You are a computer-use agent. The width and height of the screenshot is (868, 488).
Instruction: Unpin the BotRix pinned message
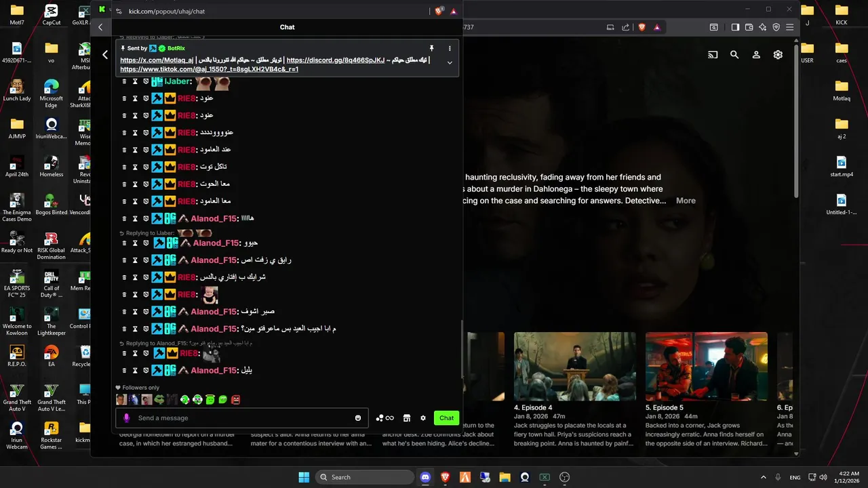click(431, 48)
